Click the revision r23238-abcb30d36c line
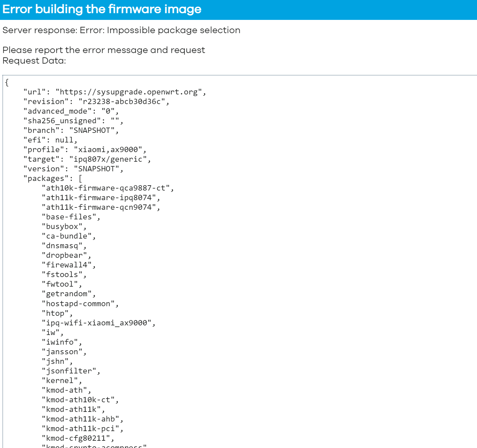 click(96, 102)
